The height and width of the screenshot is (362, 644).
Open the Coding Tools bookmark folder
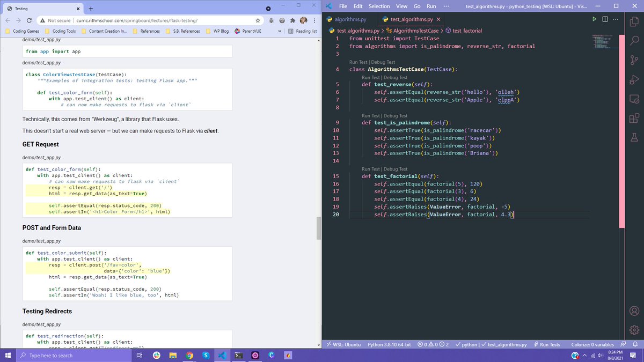pyautogui.click(x=60, y=31)
